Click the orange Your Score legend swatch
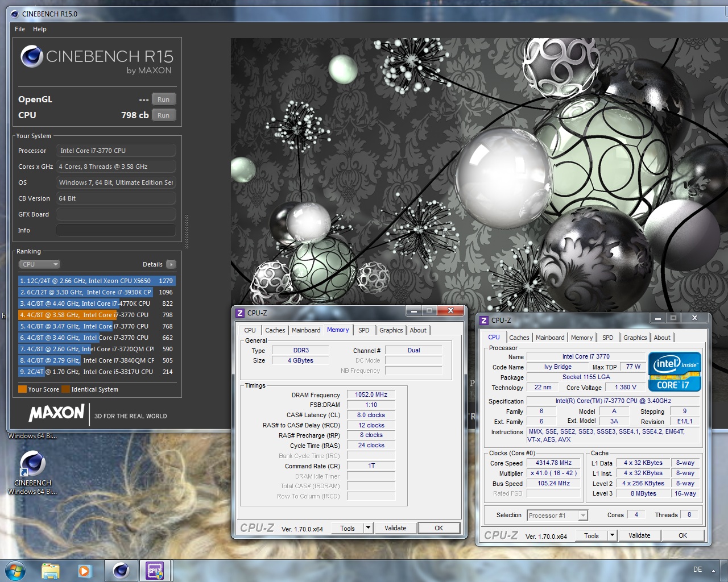728x582 pixels. tap(22, 389)
